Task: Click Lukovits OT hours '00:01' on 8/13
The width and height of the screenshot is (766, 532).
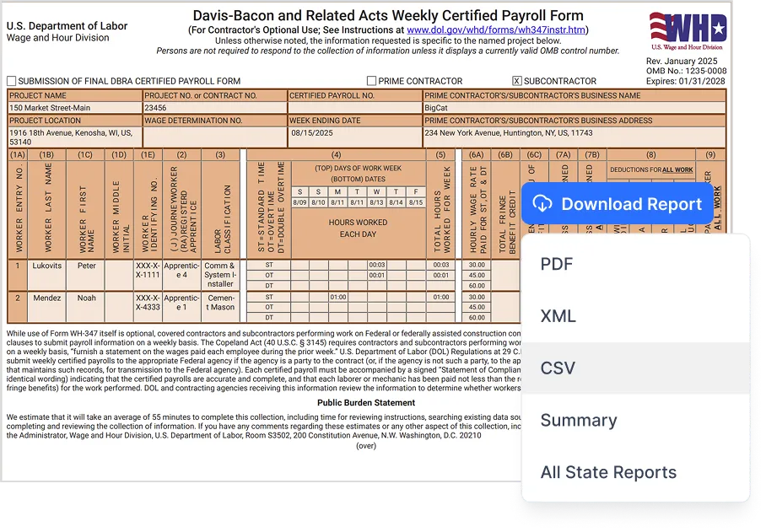Action: [376, 275]
